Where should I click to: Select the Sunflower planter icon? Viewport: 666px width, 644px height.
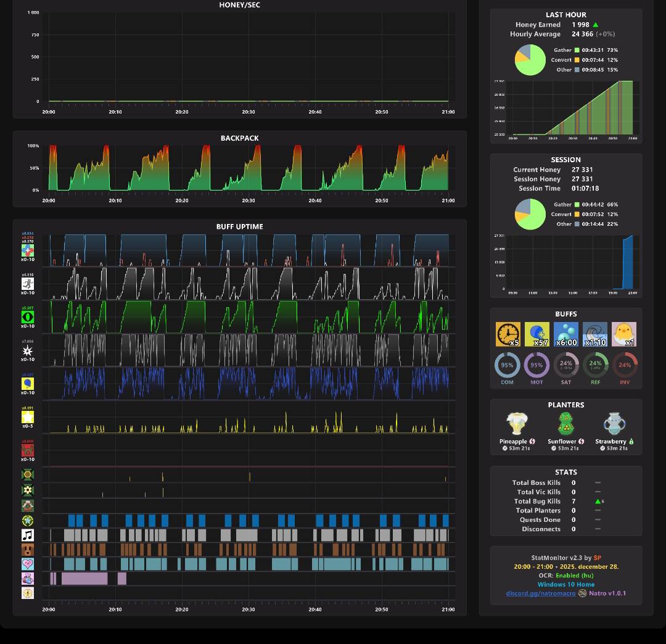point(565,424)
